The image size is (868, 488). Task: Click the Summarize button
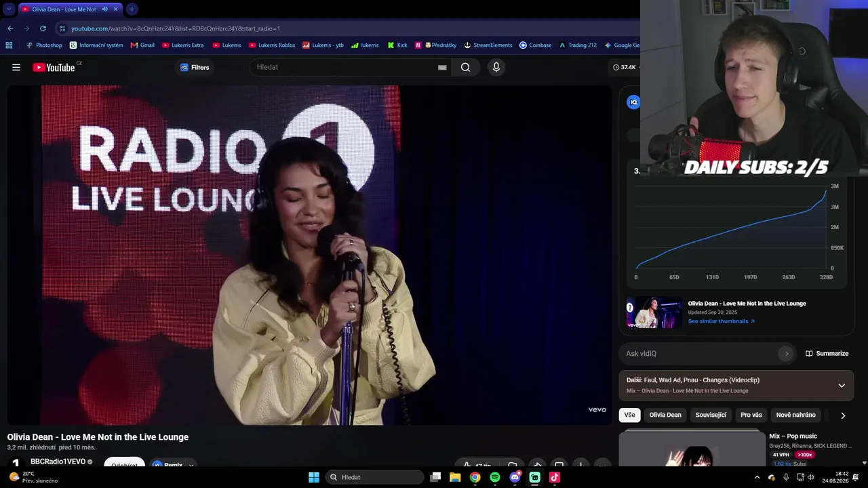(x=827, y=353)
